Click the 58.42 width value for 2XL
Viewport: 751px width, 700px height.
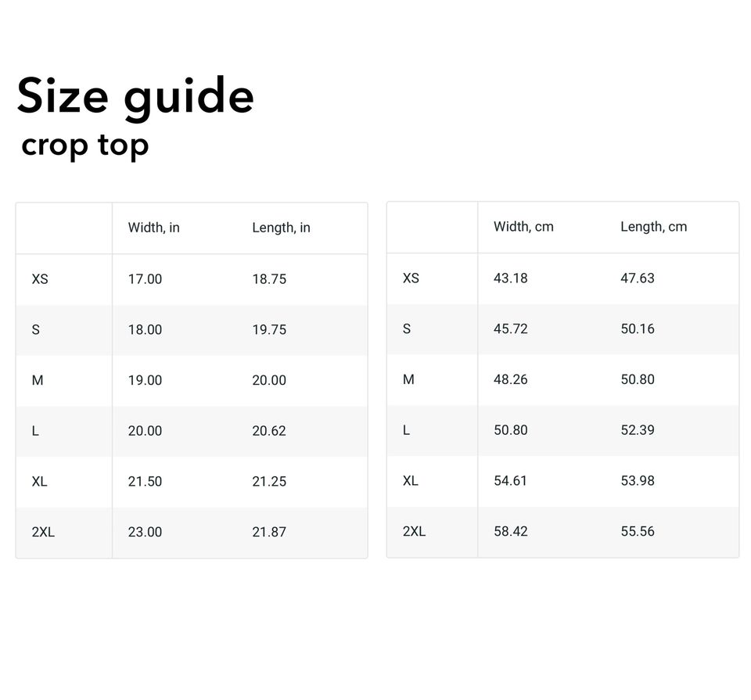pyautogui.click(x=510, y=532)
